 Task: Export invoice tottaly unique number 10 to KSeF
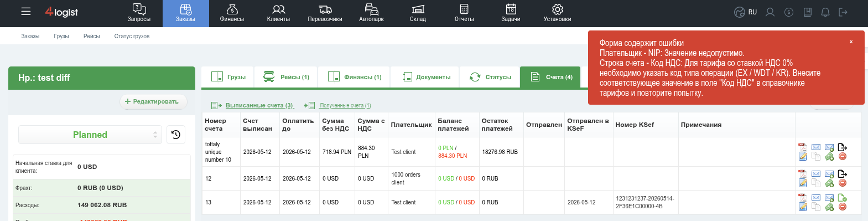[x=843, y=147]
